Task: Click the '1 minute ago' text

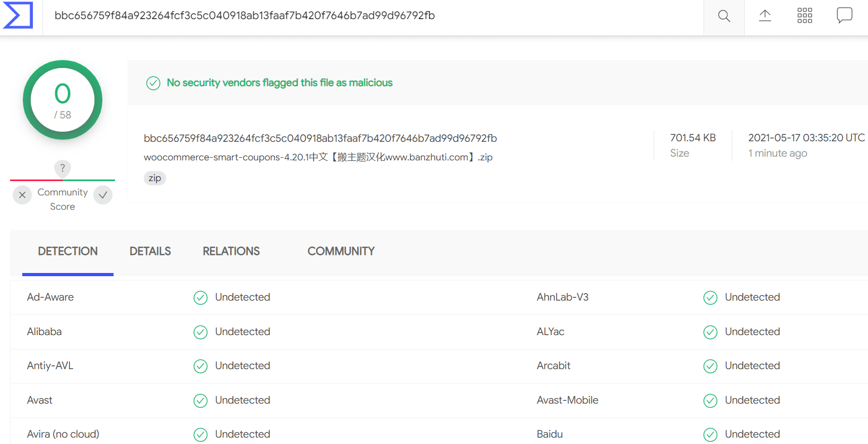Action: 778,153
